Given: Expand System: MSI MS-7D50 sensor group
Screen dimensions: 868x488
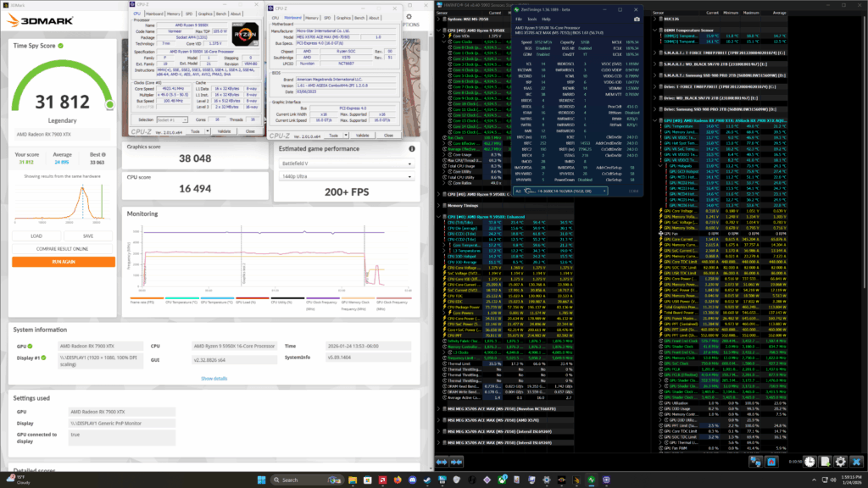Looking at the screenshot, I should tap(439, 19).
